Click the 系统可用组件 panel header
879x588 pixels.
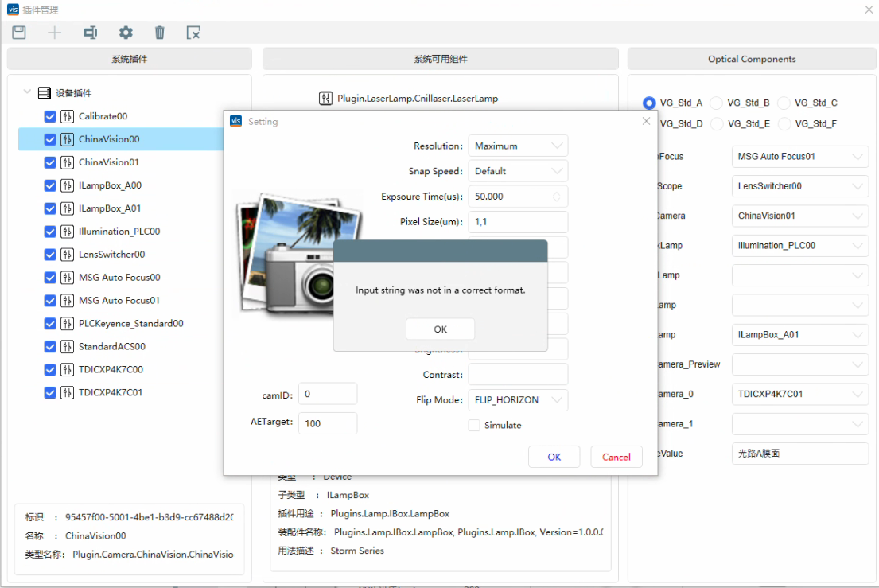(x=441, y=59)
